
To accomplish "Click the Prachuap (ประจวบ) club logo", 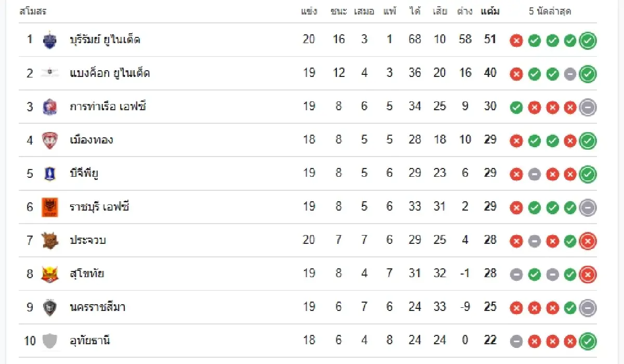I will [49, 240].
